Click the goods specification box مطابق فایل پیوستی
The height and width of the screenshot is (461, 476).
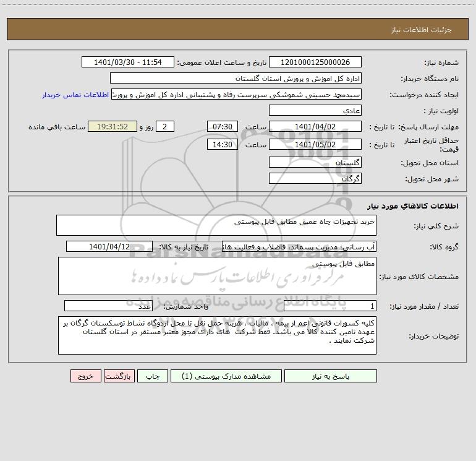tap(217, 276)
